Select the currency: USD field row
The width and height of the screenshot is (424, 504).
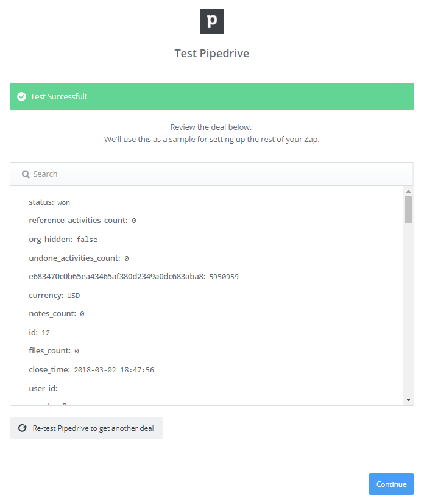pos(54,296)
